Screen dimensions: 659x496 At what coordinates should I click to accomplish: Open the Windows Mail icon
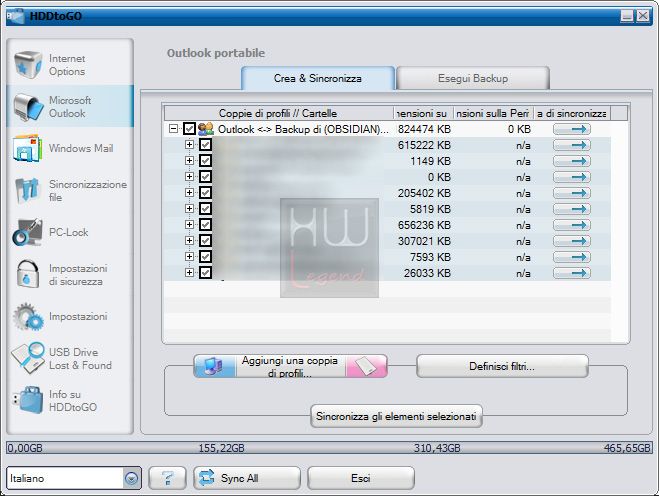click(28, 148)
